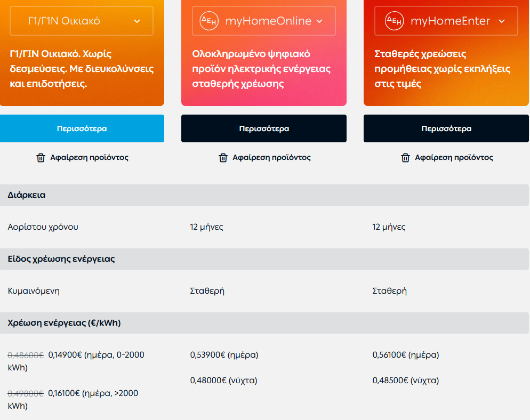Click the Κυμαινόμενη charge type value
This screenshot has width=530, height=420.
point(34,291)
